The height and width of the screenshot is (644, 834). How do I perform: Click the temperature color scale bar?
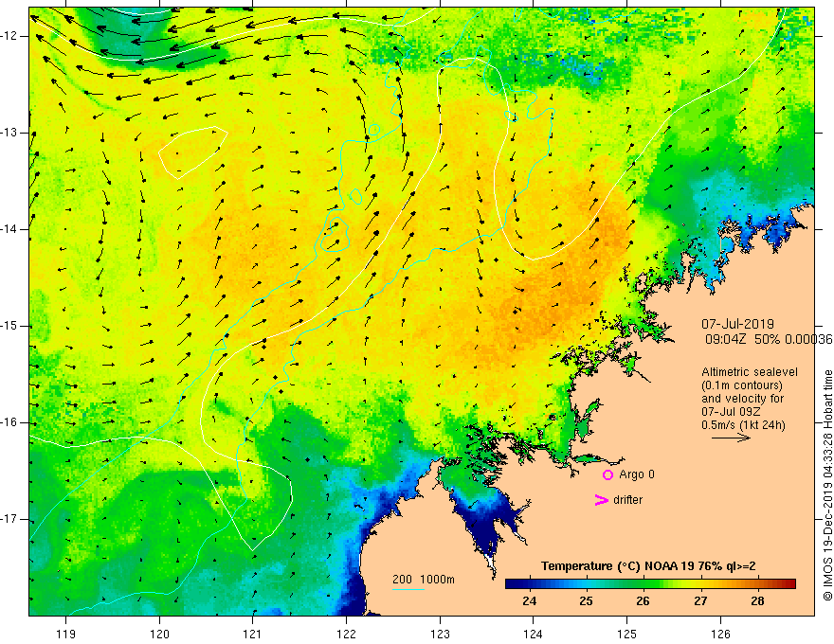[x=650, y=583]
